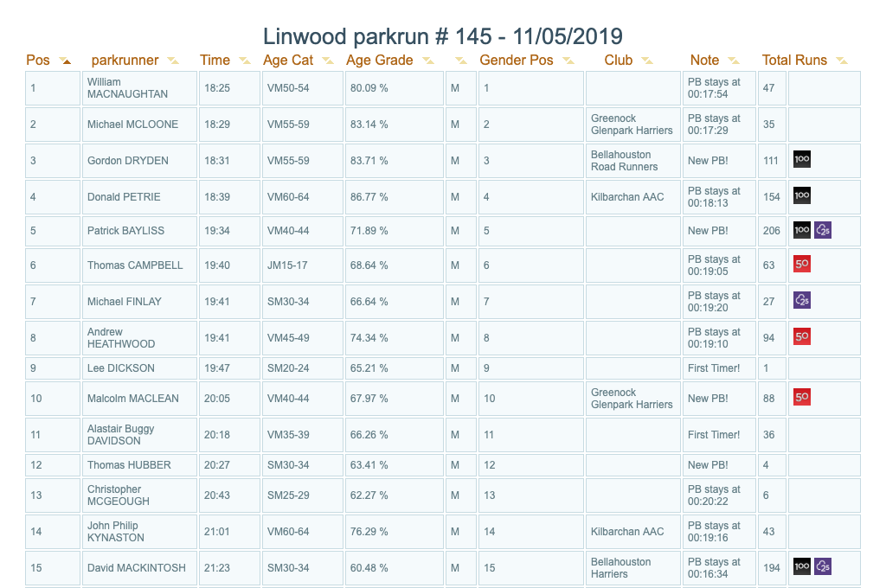Click Greenock Glenpark Harriers club in Michael MCLOONE's row
Screen dimensions: 886x588
click(x=632, y=125)
